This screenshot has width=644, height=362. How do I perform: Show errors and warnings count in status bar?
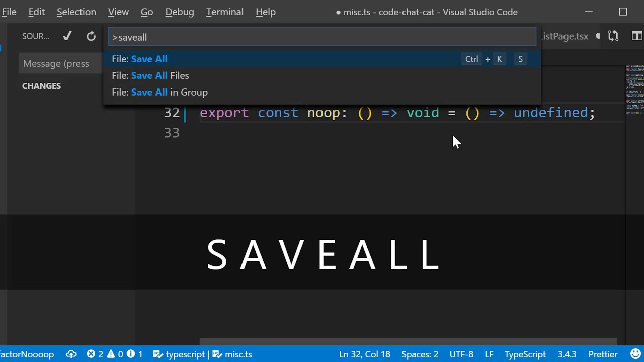pyautogui.click(x=115, y=354)
